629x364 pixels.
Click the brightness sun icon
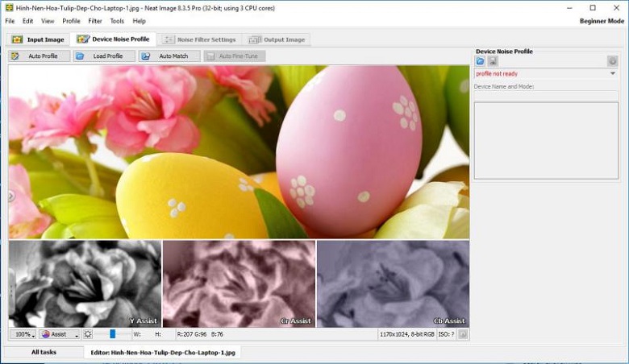point(88,334)
